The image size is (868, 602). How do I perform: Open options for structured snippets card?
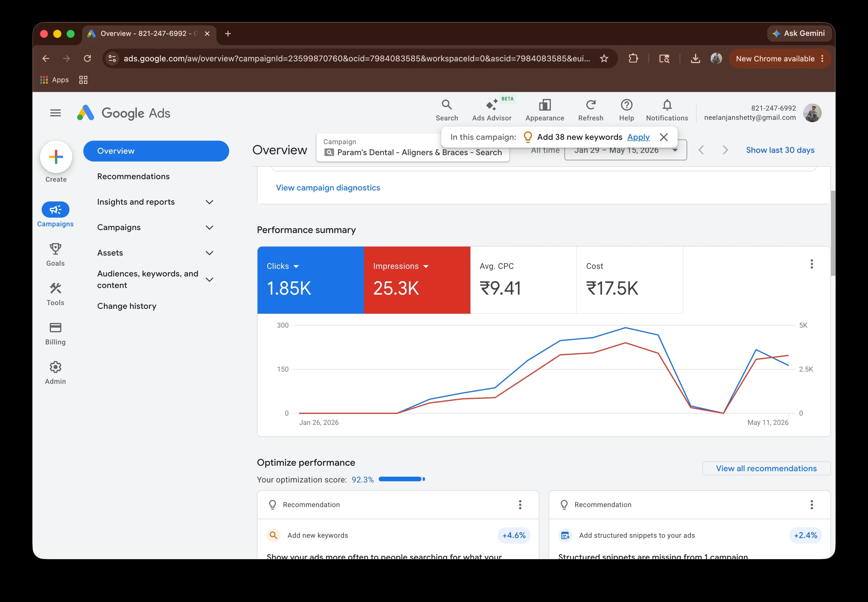pos(812,505)
